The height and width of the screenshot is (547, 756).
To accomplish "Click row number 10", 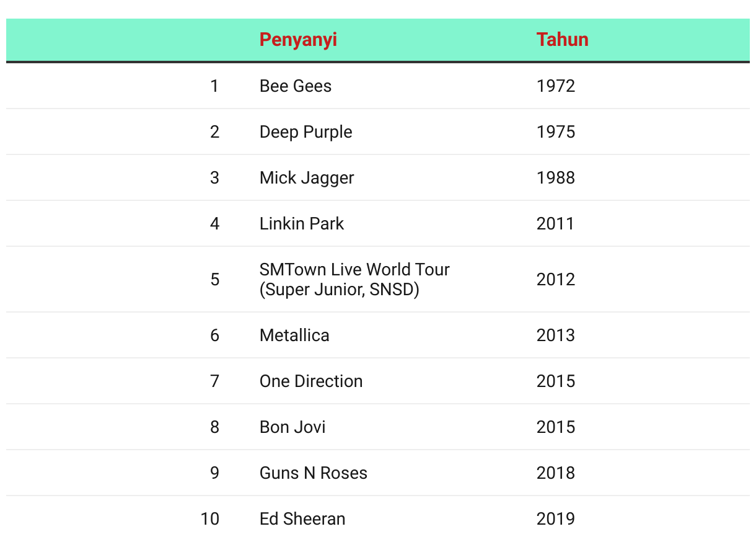I will click(210, 518).
